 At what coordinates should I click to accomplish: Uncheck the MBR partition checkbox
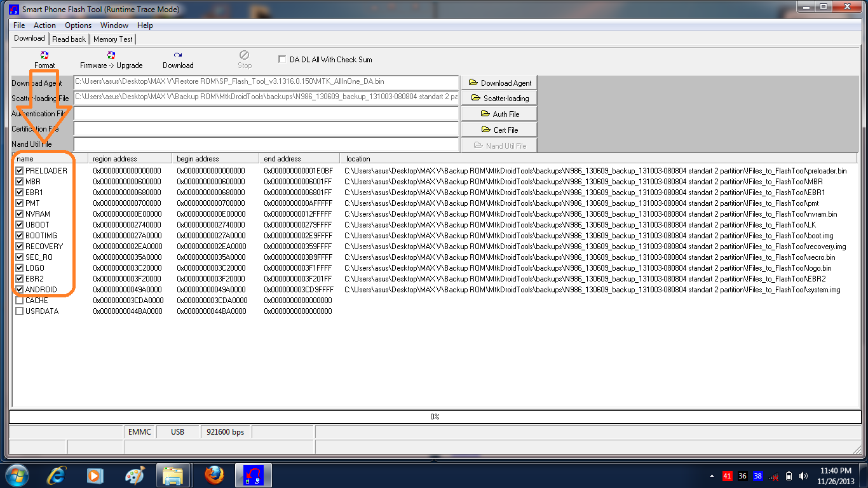coord(20,181)
